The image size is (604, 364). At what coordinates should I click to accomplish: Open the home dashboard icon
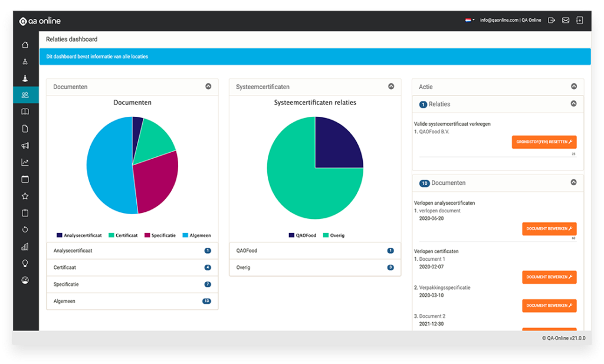[25, 45]
